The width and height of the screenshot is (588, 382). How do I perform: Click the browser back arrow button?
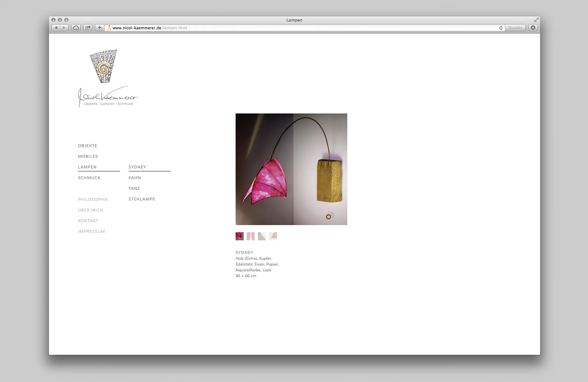tap(56, 28)
